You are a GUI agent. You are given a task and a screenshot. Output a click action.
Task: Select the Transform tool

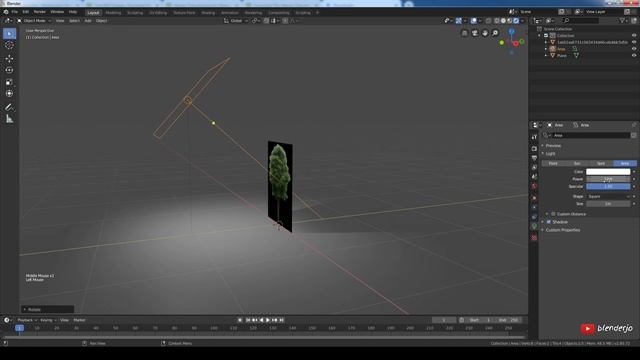click(9, 93)
